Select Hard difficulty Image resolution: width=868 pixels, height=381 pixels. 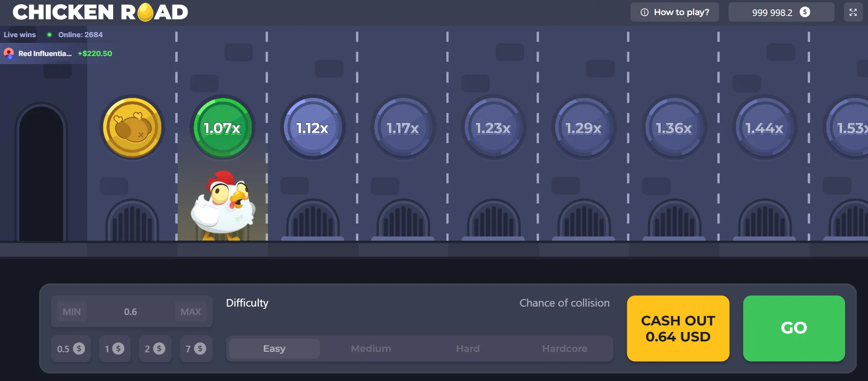468,349
